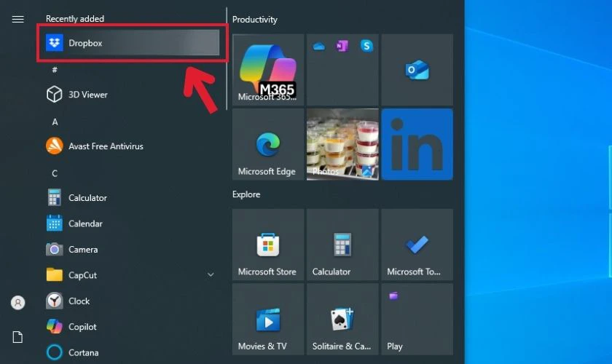
Task: Open the Microsoft Edge tile
Action: (267, 144)
